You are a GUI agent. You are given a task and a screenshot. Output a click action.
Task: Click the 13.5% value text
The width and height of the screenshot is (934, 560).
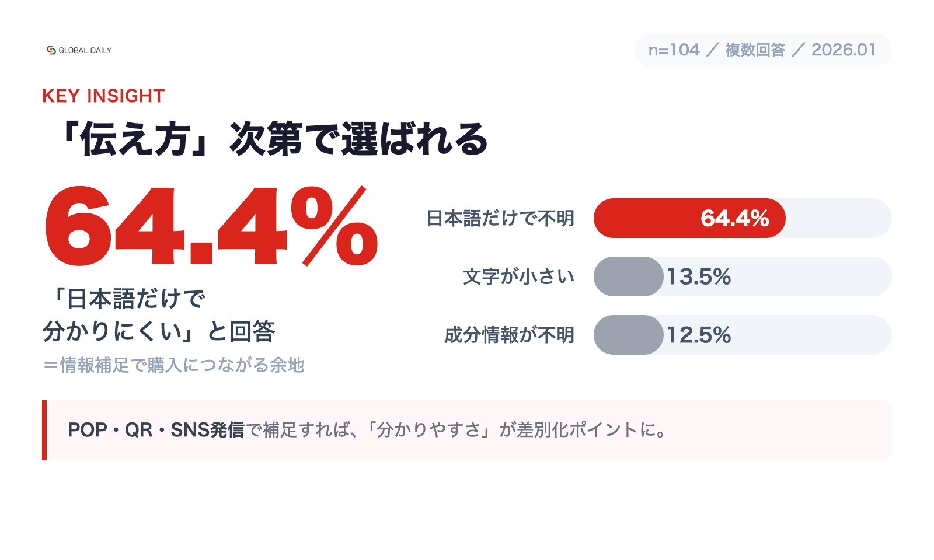(x=699, y=276)
